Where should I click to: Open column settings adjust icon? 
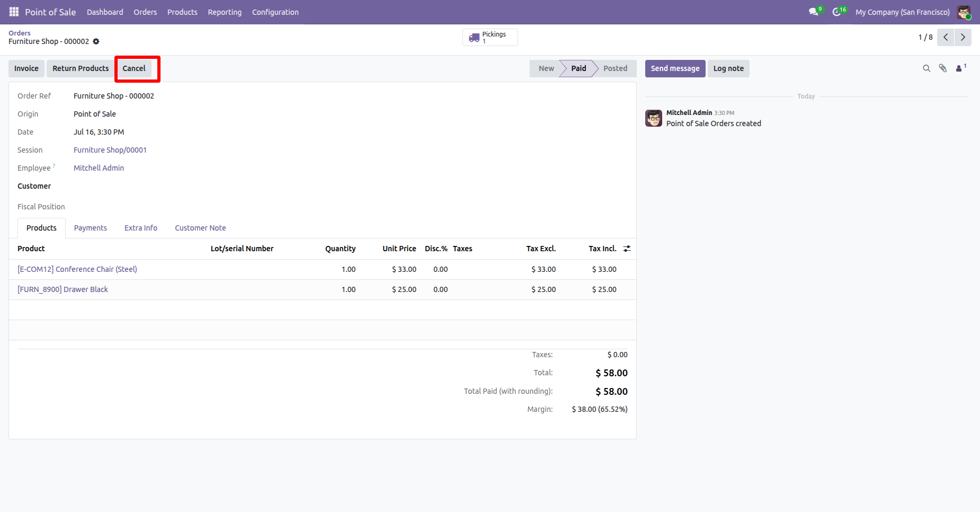coord(627,249)
